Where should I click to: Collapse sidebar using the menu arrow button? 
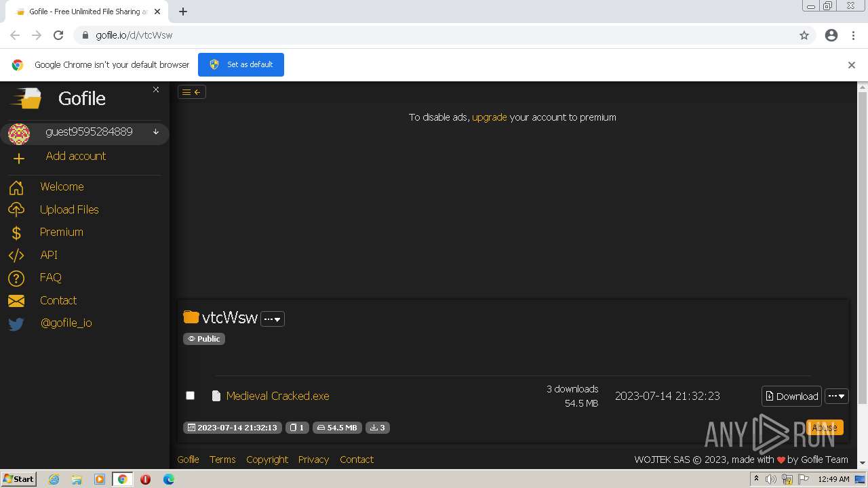192,92
